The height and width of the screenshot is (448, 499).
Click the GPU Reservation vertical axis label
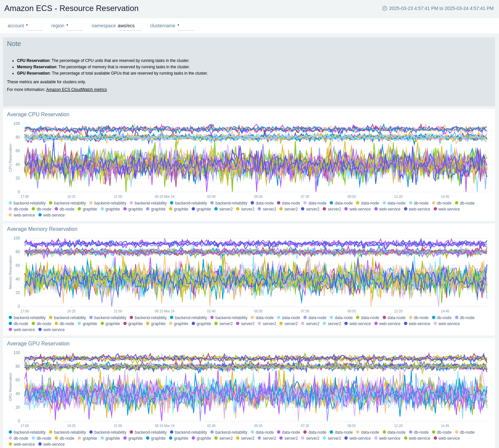[x=10, y=387]
